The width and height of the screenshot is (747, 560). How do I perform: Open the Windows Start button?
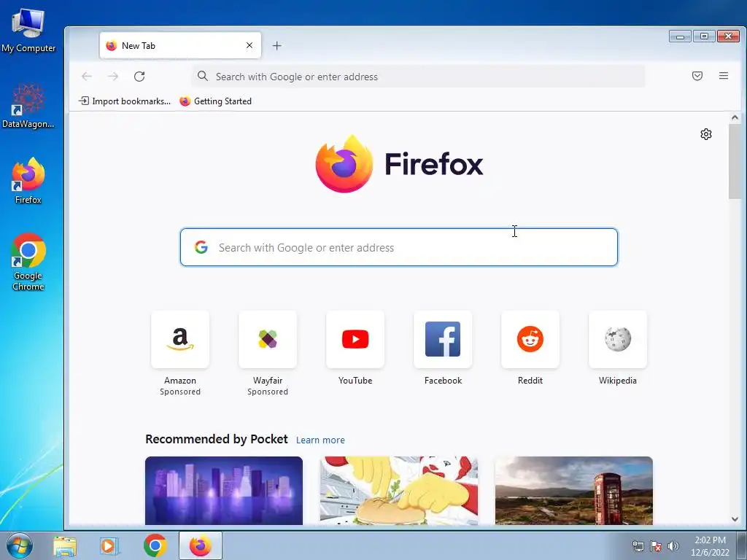[20, 545]
